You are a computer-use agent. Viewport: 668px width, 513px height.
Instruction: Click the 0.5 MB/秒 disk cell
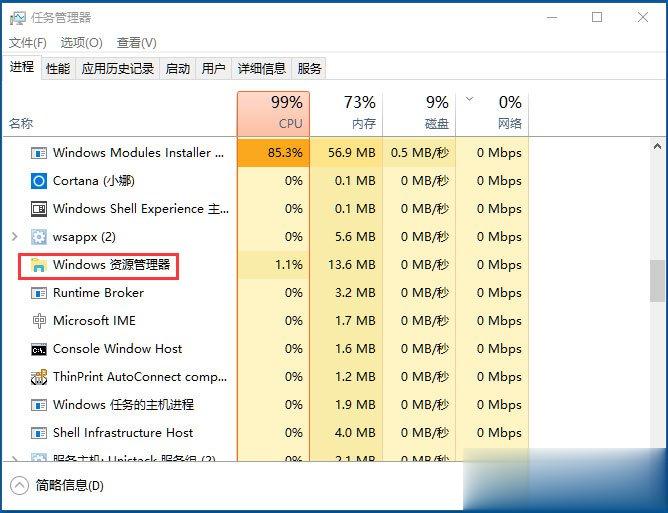[419, 153]
